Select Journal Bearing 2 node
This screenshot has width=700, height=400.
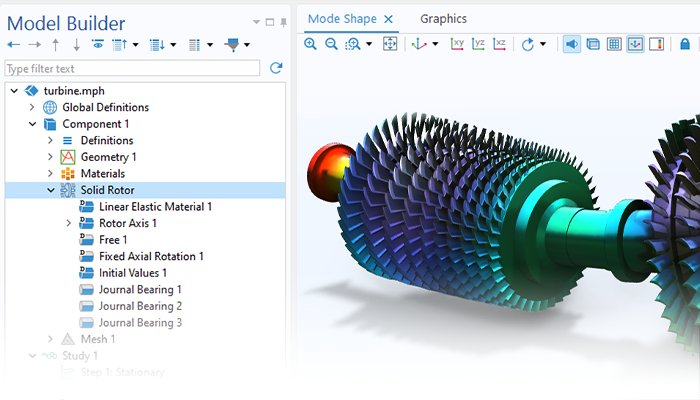(140, 306)
